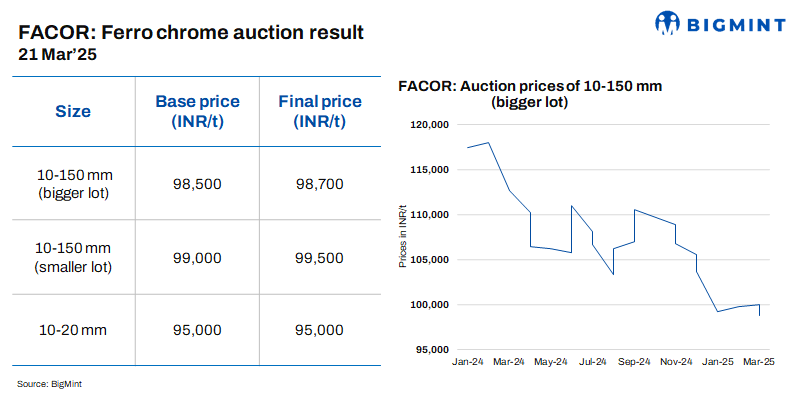The width and height of the screenshot is (804, 401).
Task: Click the 98,500 base price cell
Action: [195, 184]
